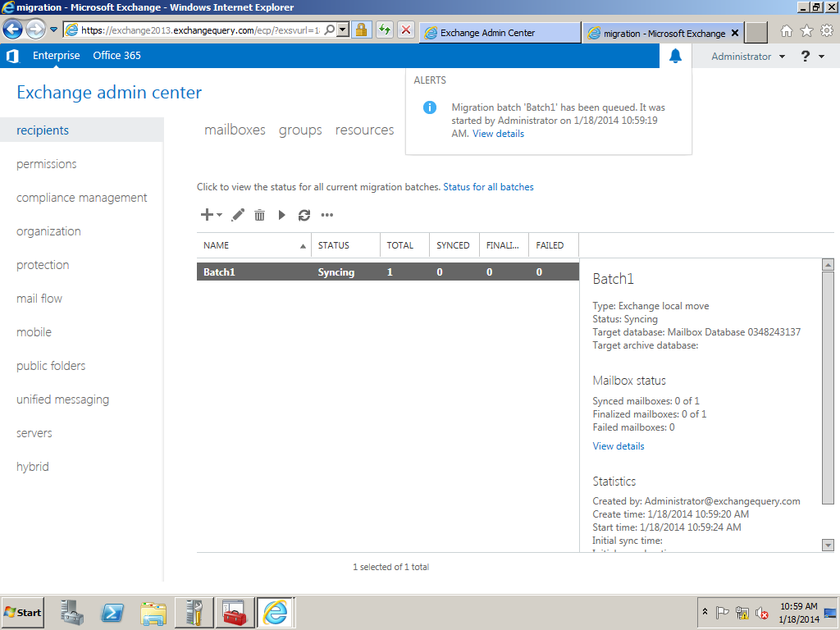This screenshot has width=840, height=630.
Task: Switch to the Exchange Admin Center browser tab
Action: (499, 33)
